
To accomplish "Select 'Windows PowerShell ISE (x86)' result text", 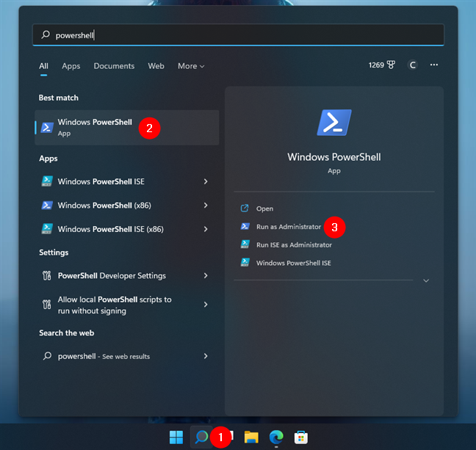I will coord(110,229).
